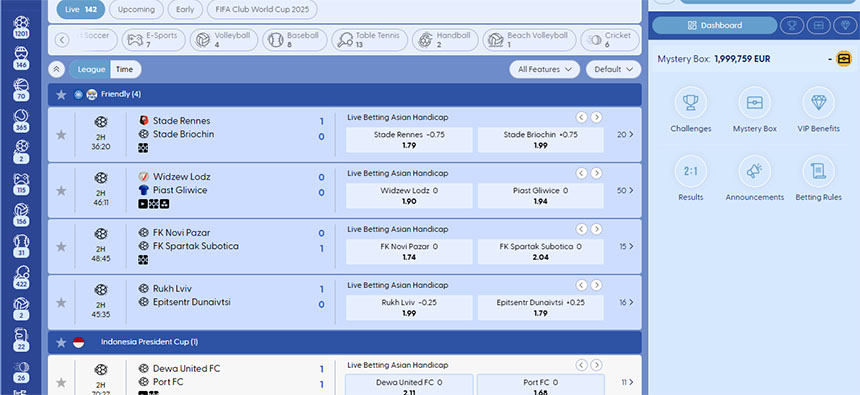Bet Widzew Lodz 0 at 1.90
This screenshot has width=860, height=395.
tap(409, 196)
